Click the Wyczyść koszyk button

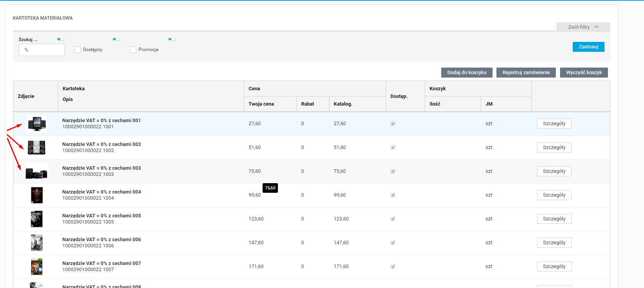tap(584, 73)
